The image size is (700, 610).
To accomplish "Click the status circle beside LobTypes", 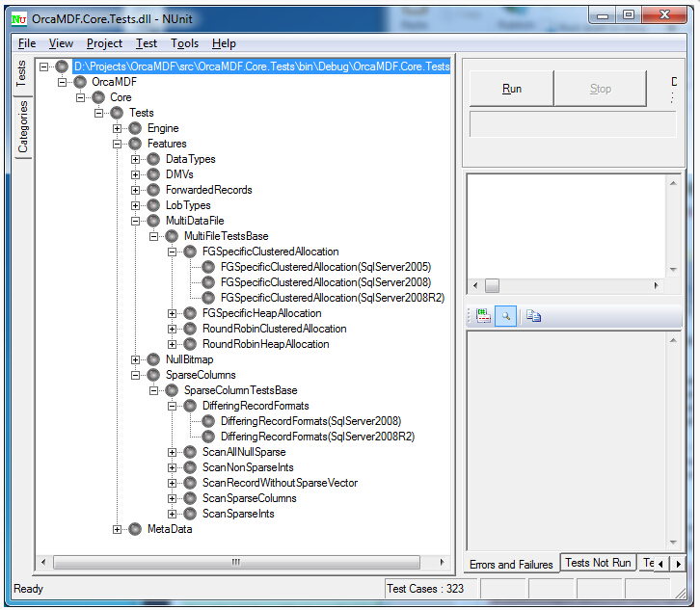I will point(153,205).
